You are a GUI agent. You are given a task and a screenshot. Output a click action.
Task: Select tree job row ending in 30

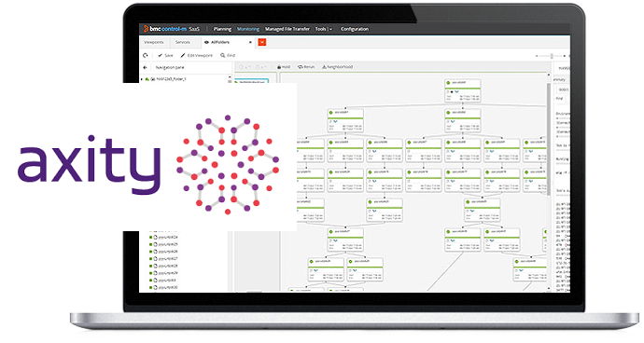point(164,288)
